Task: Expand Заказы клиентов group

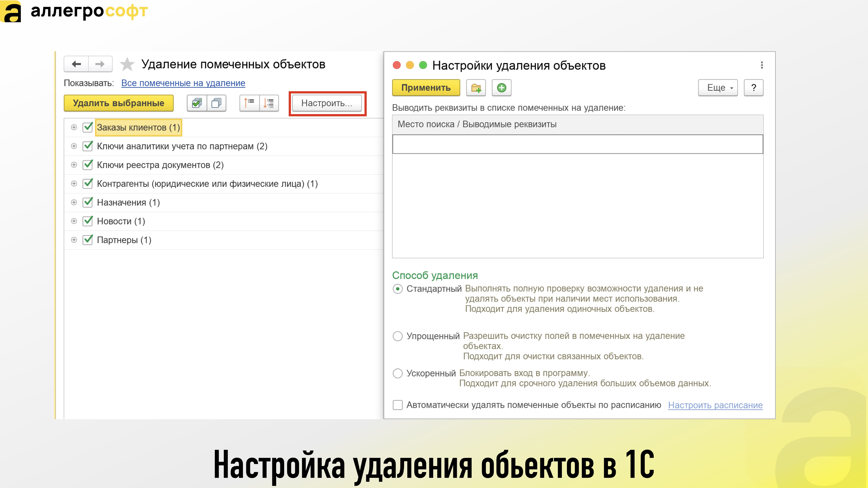Action: [x=74, y=127]
